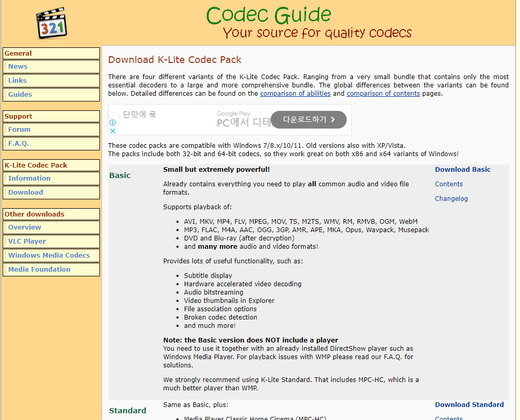This screenshot has height=420, width=520.
Task: Follow the comparison of abilities link
Action: click(295, 94)
